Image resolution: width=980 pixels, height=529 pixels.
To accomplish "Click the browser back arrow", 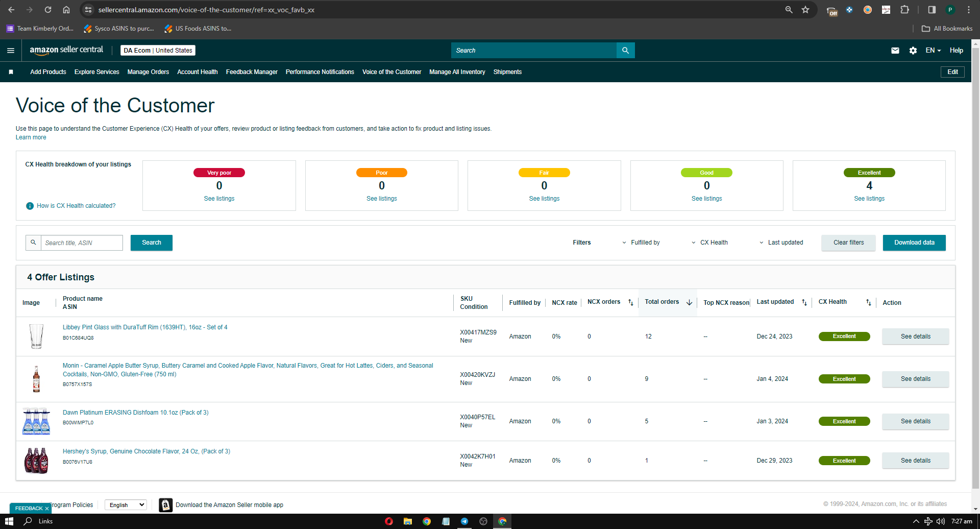I will pyautogui.click(x=11, y=10).
